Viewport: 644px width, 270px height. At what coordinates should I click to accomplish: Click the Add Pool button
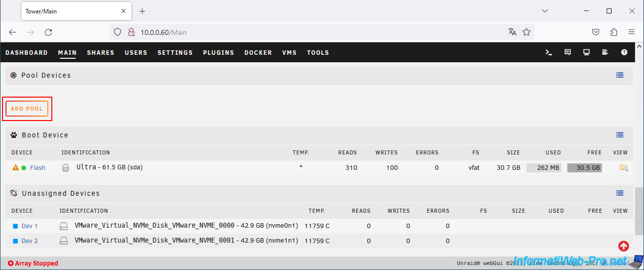[x=27, y=109]
